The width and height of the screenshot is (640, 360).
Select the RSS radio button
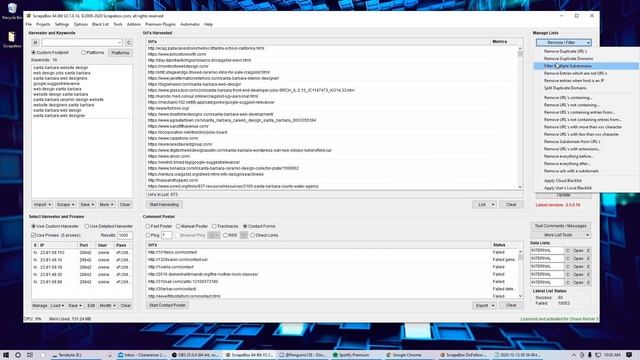pos(225,235)
